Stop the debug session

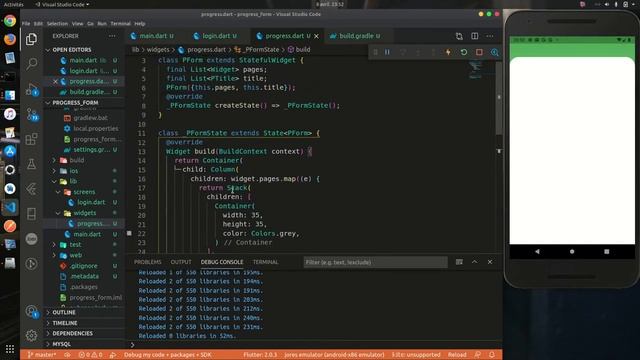click(x=479, y=52)
